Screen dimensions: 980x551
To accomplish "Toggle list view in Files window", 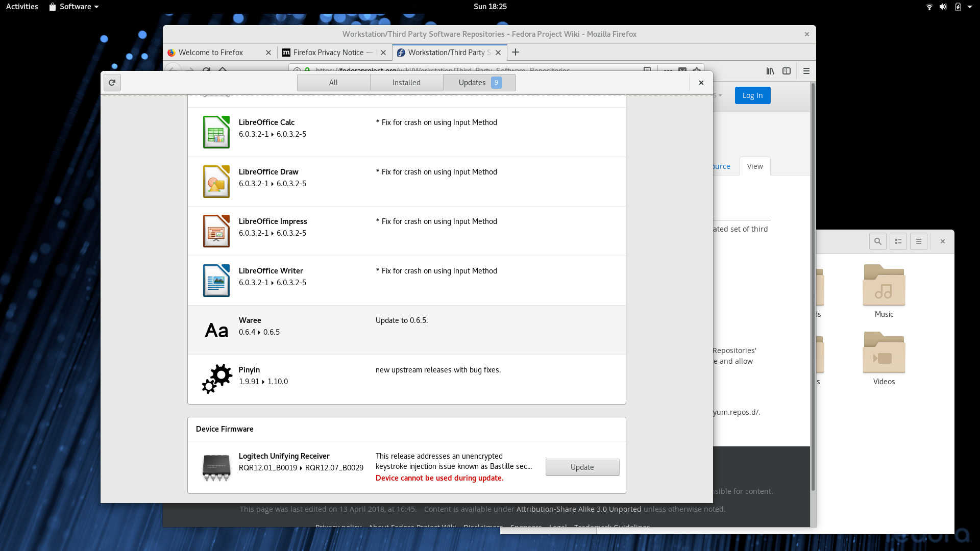I will click(898, 241).
